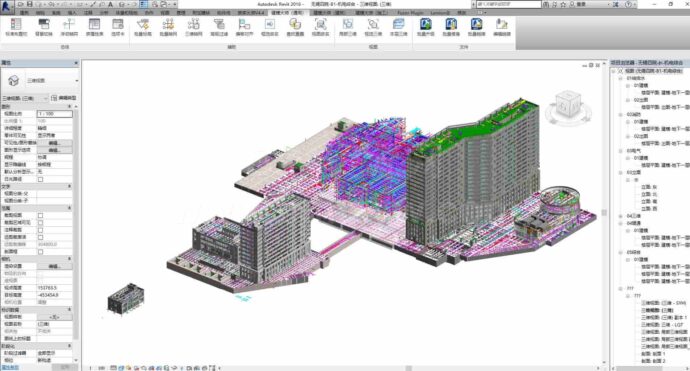
Task: Click the Save icon in quick access toolbar
Action: 29,4
